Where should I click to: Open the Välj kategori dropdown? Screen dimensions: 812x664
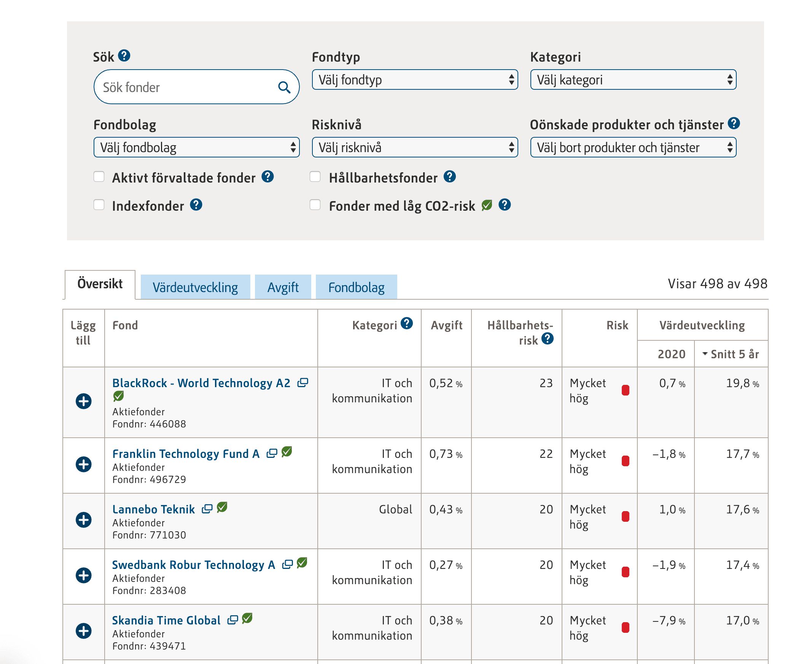point(633,79)
